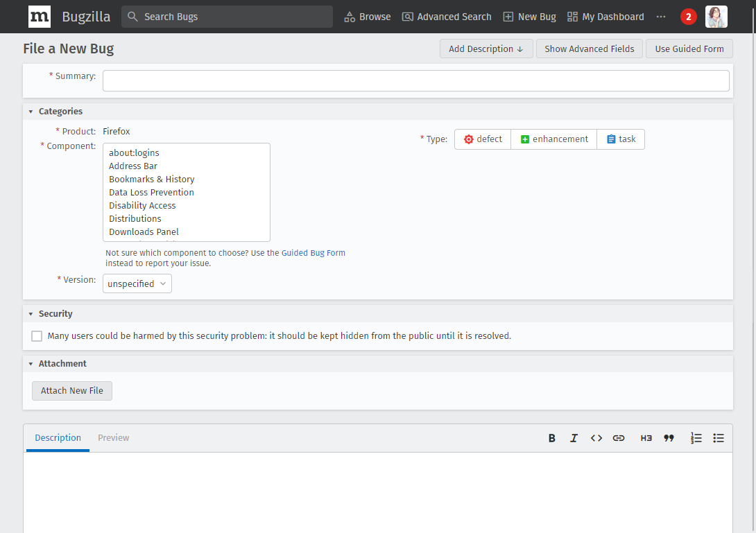Open the Add Description dropdown
Viewport: 756px width, 533px height.
point(486,49)
